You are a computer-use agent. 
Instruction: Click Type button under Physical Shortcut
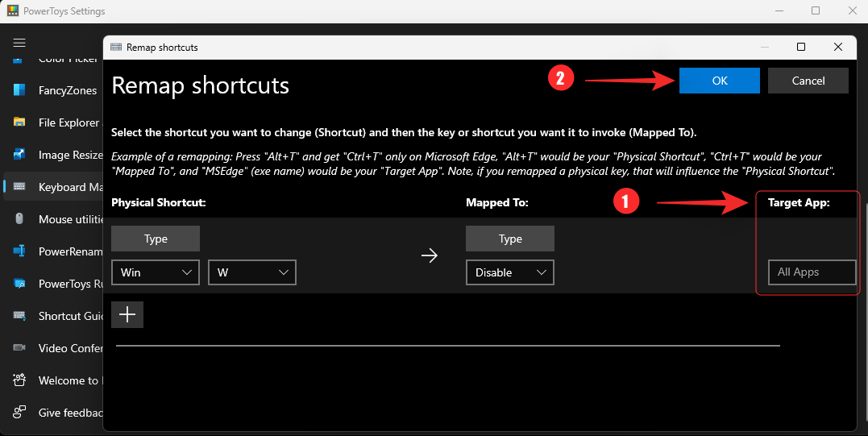point(156,239)
